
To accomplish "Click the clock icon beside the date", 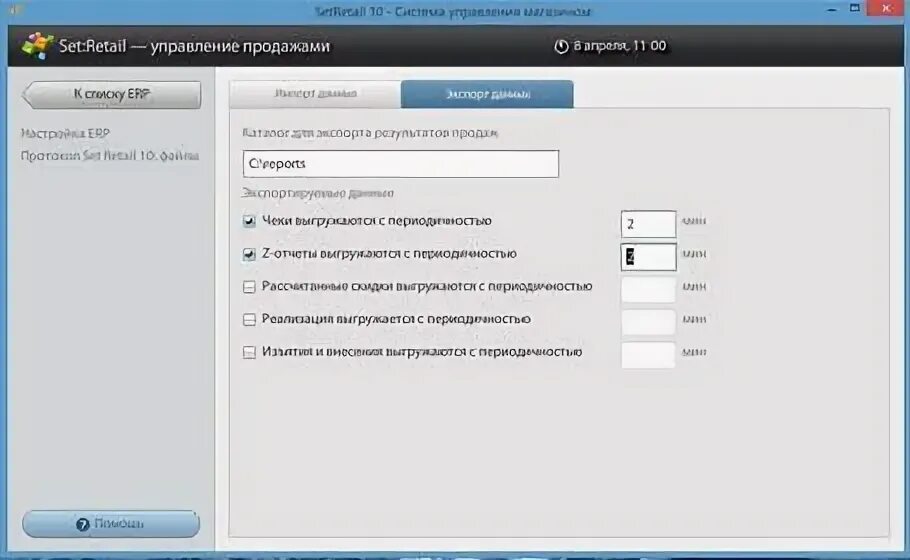I will (x=561, y=46).
